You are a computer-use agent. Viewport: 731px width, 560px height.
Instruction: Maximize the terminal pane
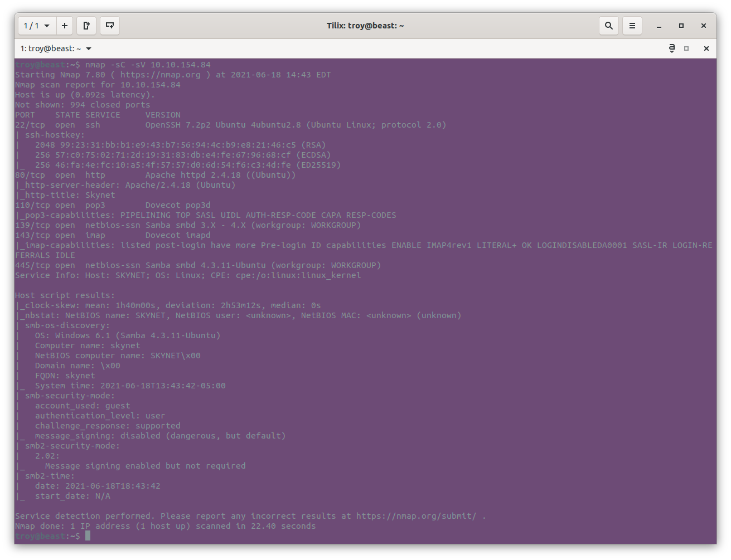(686, 48)
